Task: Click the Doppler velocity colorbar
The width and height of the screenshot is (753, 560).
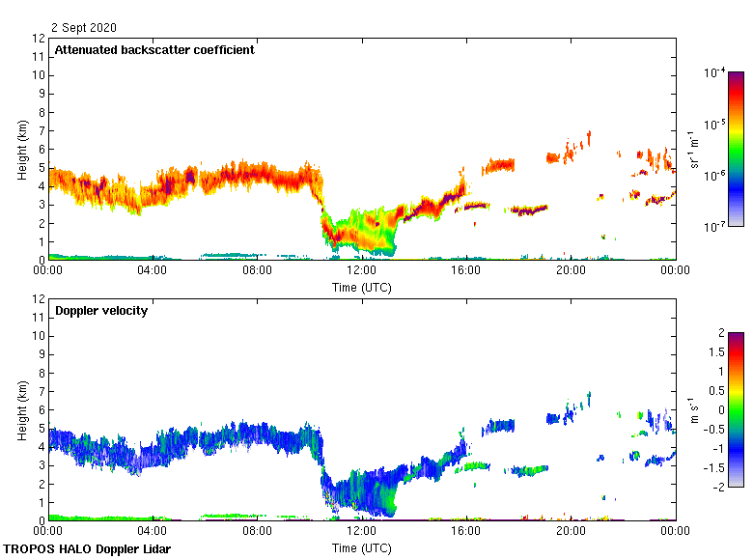Action: click(736, 409)
